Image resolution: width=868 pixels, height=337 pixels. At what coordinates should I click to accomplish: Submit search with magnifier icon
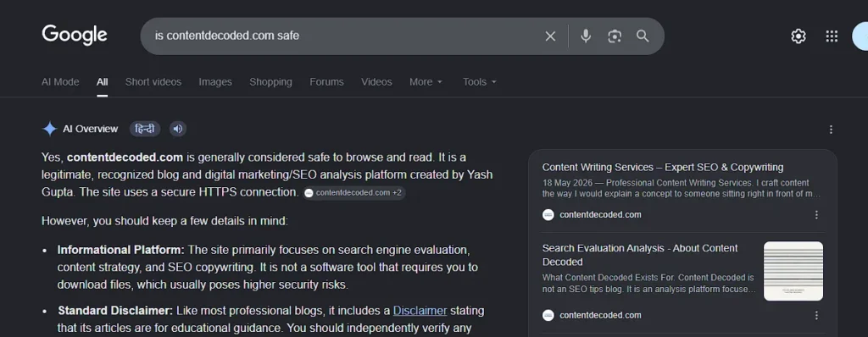pyautogui.click(x=643, y=36)
